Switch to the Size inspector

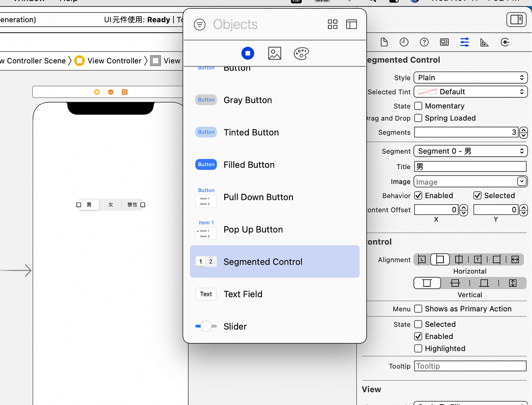[484, 42]
